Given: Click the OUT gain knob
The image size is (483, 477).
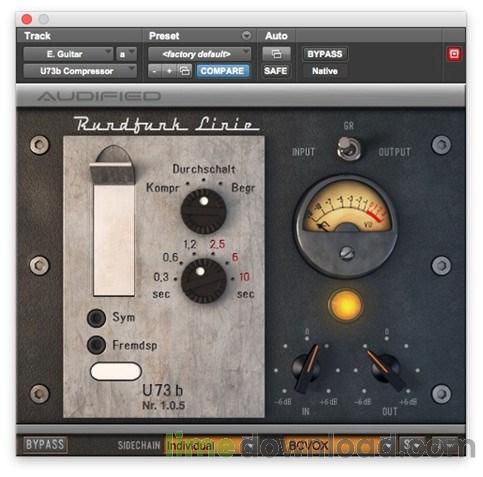Looking at the screenshot, I should (386, 369).
